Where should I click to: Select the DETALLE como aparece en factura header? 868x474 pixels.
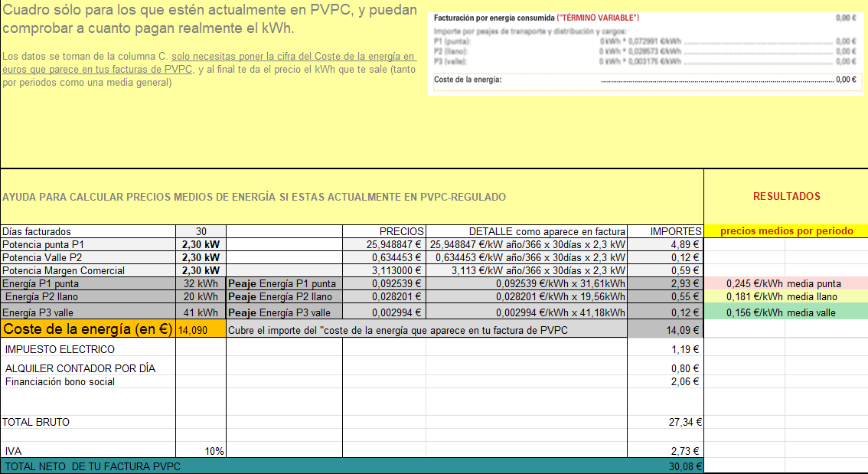(x=527, y=231)
